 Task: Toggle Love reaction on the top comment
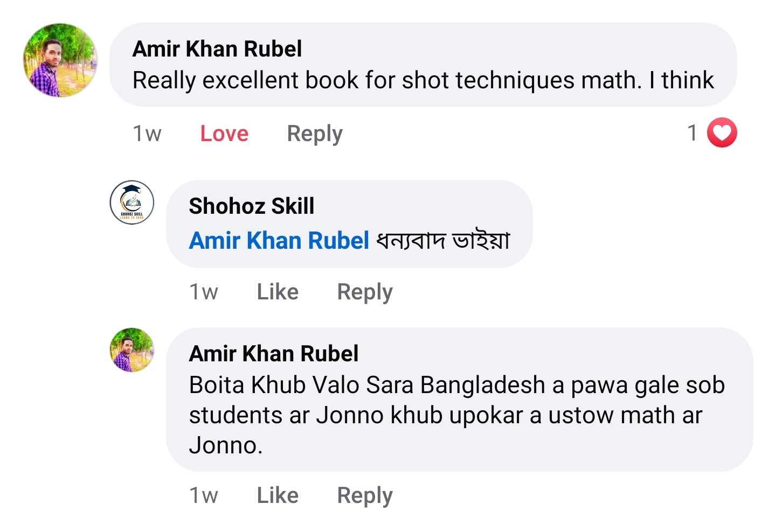[x=224, y=134]
